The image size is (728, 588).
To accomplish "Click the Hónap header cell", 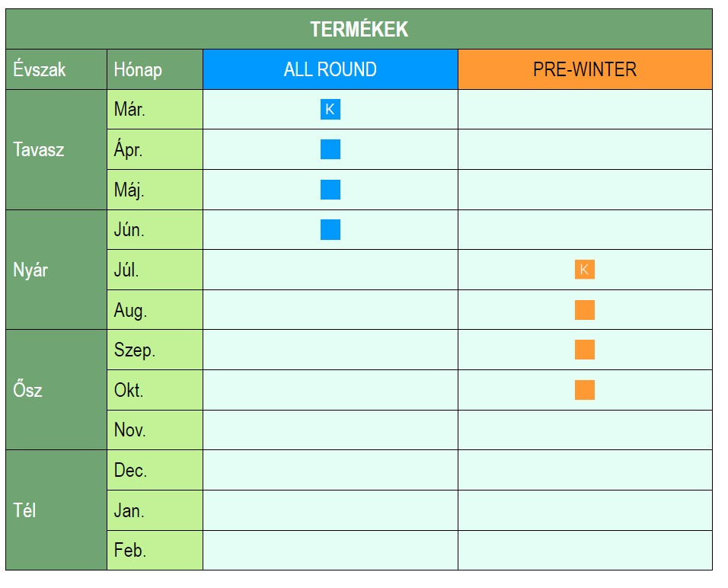I will (x=155, y=69).
